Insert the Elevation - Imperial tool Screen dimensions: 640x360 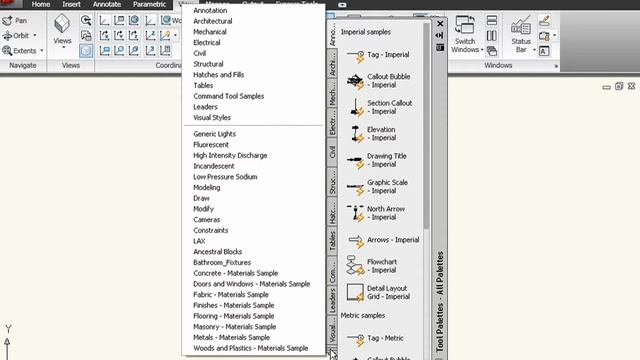coord(372,134)
